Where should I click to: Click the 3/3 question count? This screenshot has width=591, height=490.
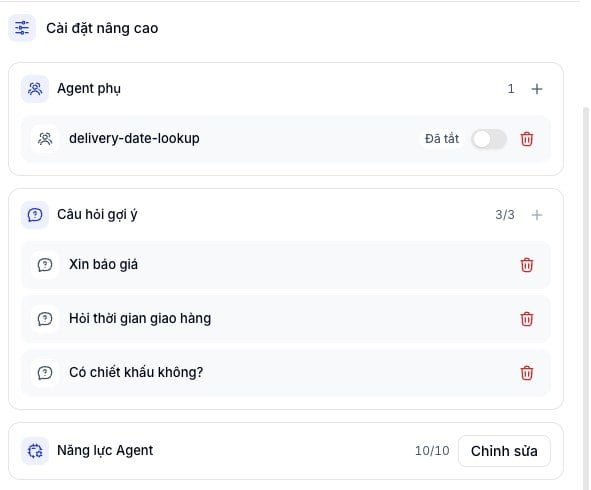(505, 215)
